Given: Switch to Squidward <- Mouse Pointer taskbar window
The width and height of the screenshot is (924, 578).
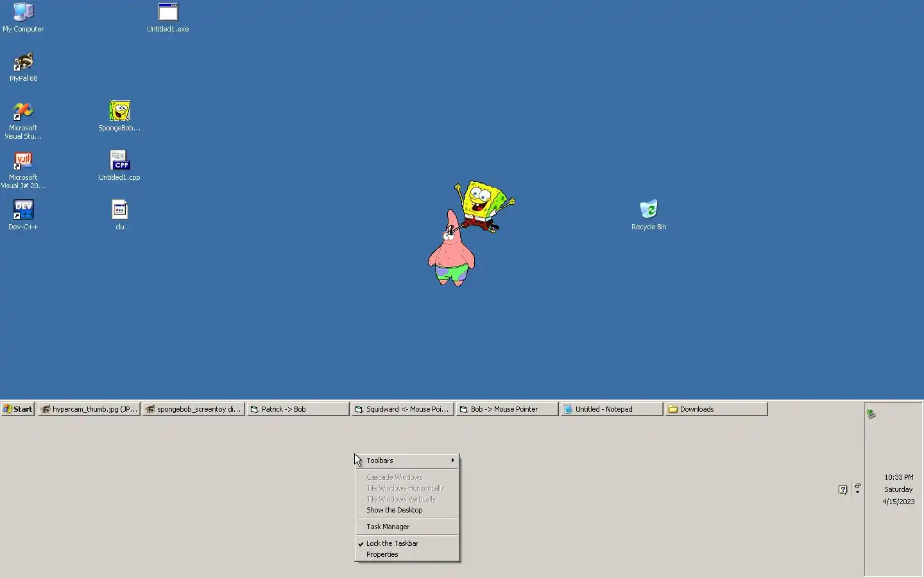Looking at the screenshot, I should pos(403,409).
